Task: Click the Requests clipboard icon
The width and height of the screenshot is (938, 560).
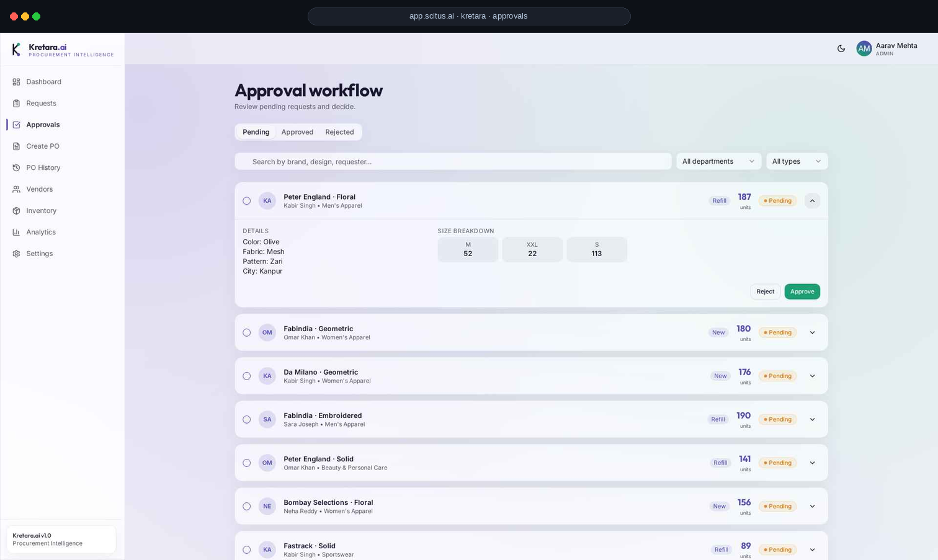Action: point(17,104)
